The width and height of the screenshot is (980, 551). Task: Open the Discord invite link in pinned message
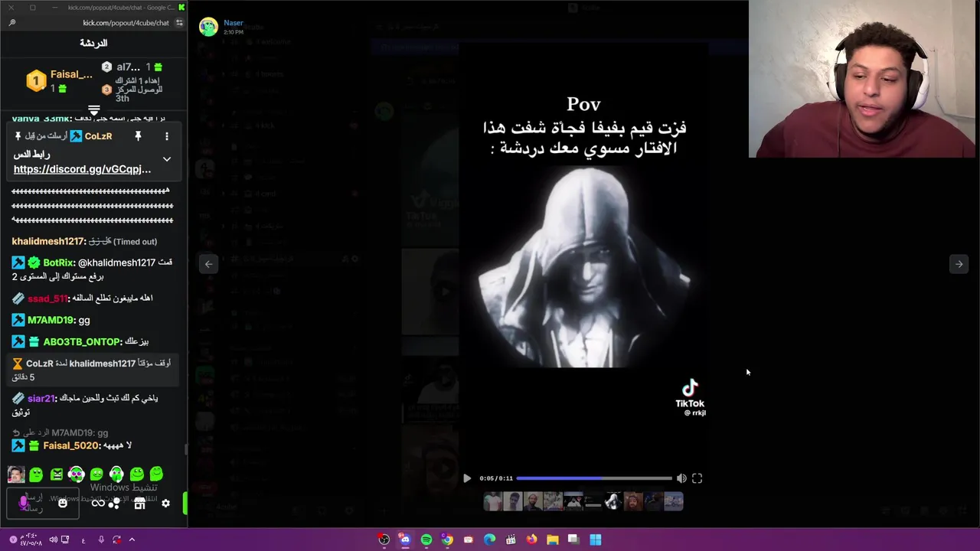pyautogui.click(x=82, y=169)
